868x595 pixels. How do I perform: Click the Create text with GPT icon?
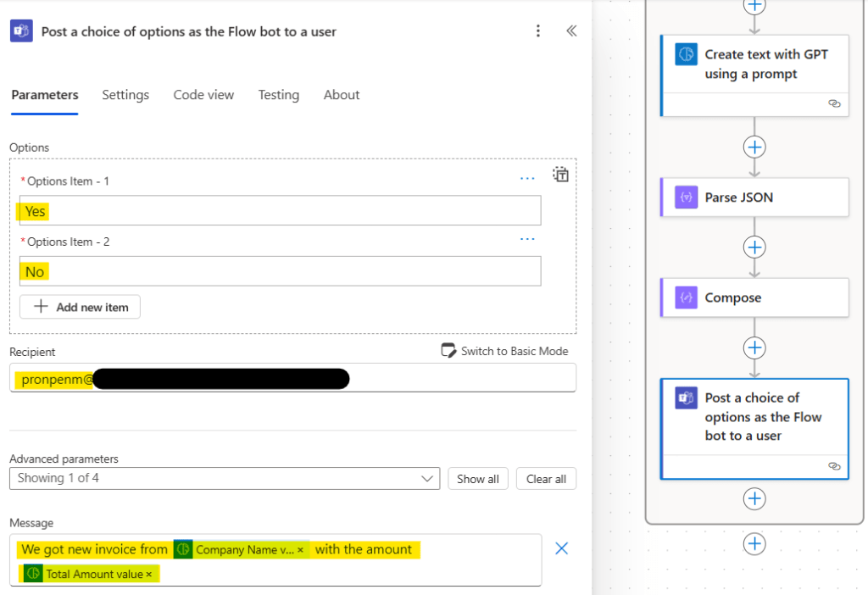(x=686, y=55)
